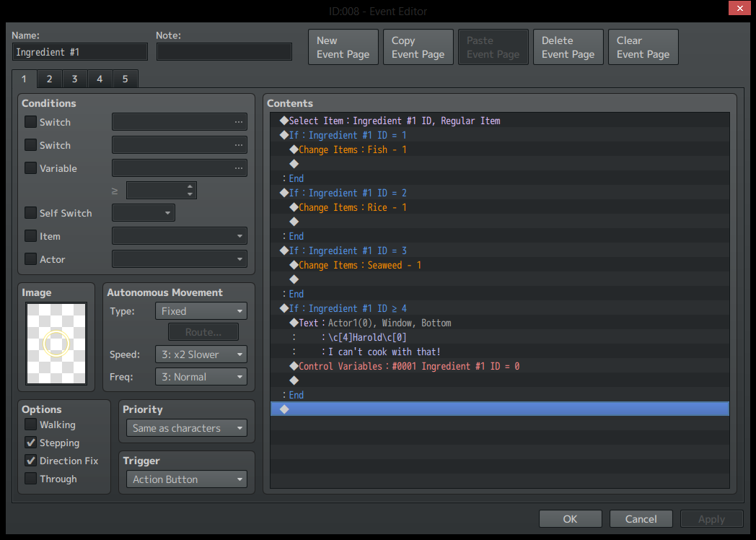Select the 'I can't cook with that!' line

pos(500,352)
